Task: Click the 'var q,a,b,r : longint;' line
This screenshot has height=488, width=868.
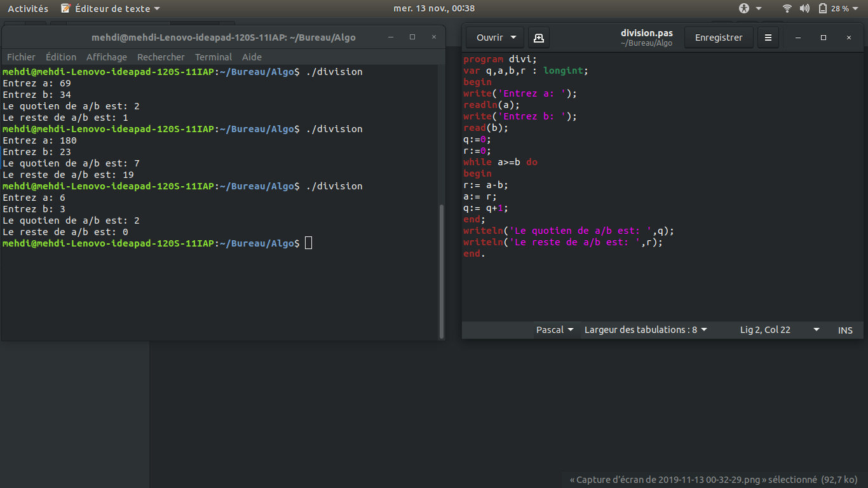Action: coord(526,71)
